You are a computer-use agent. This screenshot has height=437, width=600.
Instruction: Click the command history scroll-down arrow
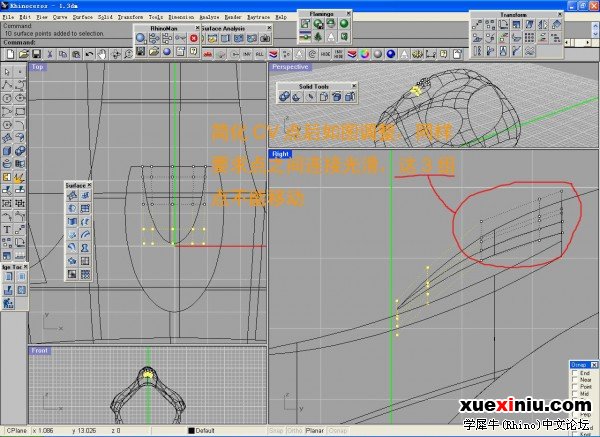pos(595,34)
